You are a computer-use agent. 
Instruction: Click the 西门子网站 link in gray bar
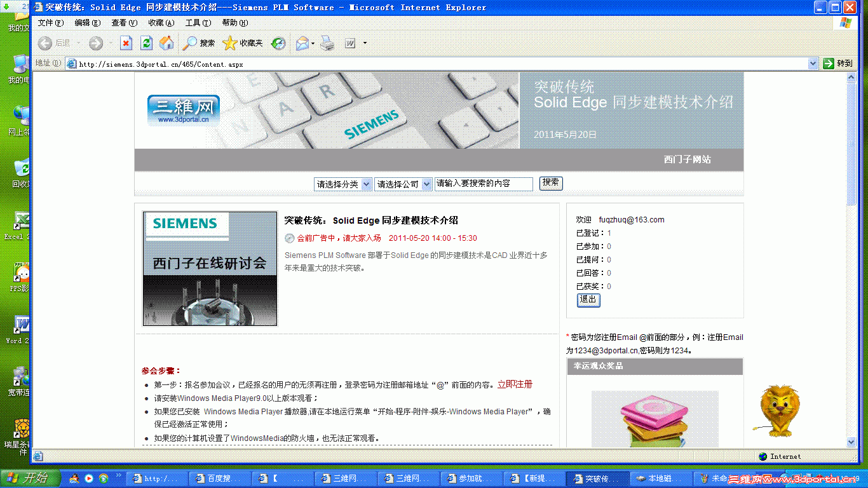688,159
